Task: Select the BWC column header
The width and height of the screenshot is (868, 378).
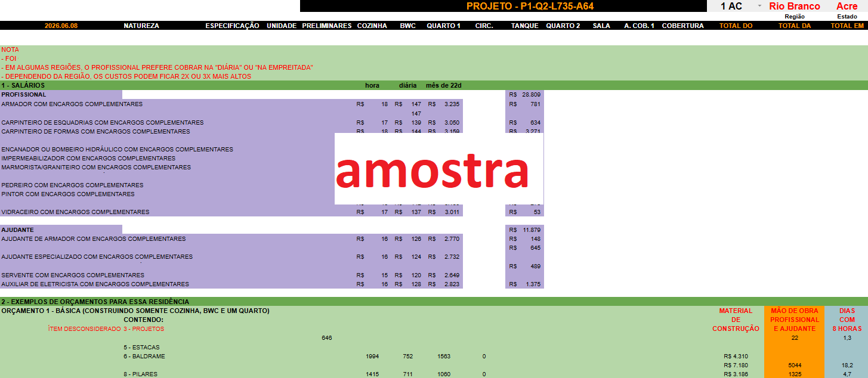Action: click(407, 26)
